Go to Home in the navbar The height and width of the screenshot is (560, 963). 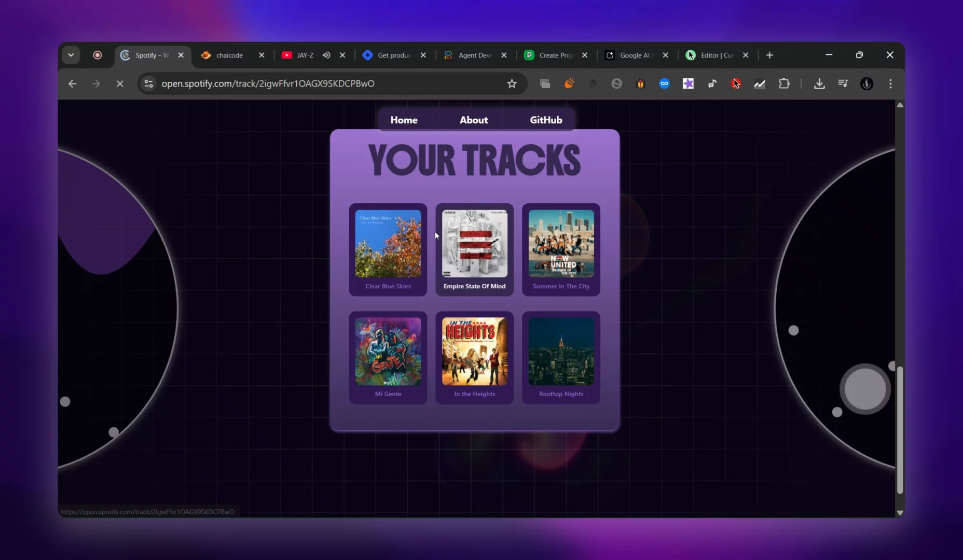click(x=404, y=120)
